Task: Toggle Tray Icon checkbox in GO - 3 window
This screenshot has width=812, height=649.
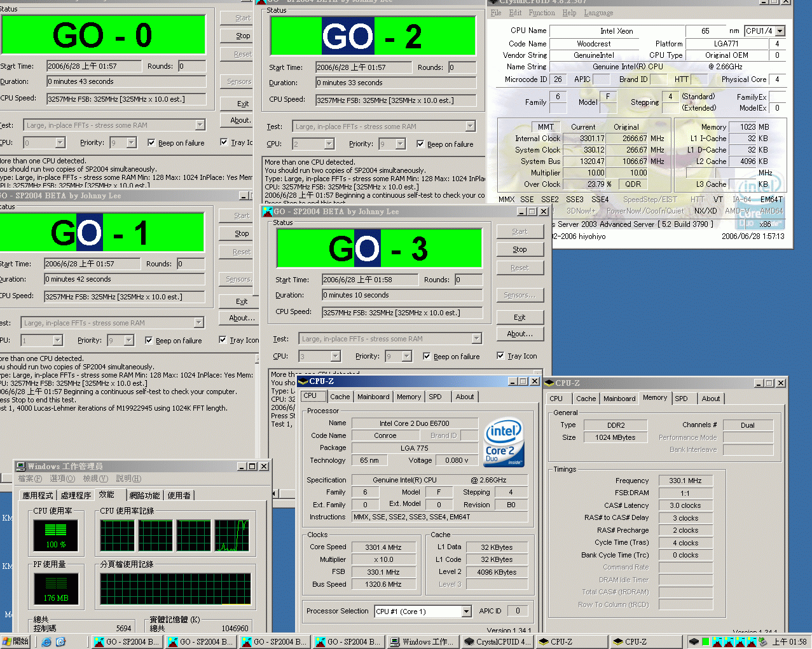Action: (500, 355)
